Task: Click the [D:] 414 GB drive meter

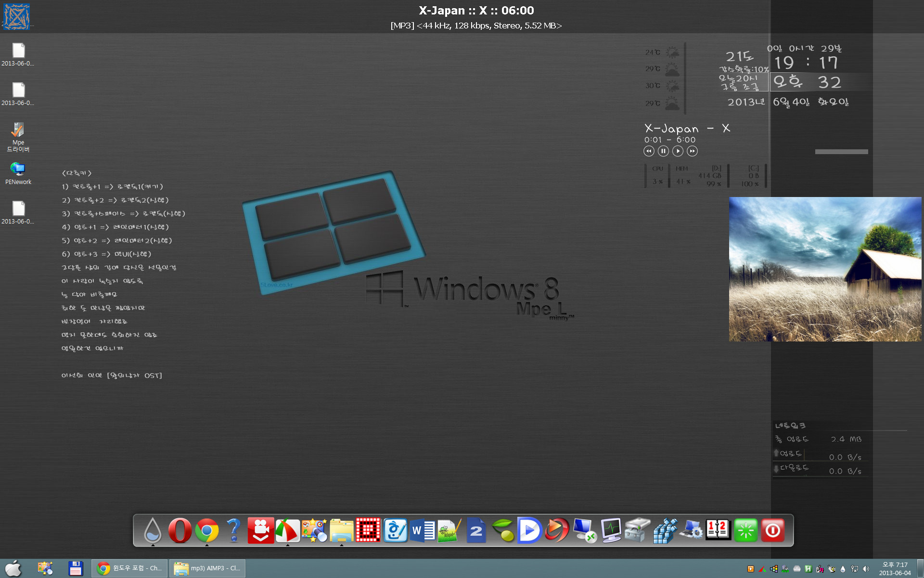Action: click(x=710, y=176)
